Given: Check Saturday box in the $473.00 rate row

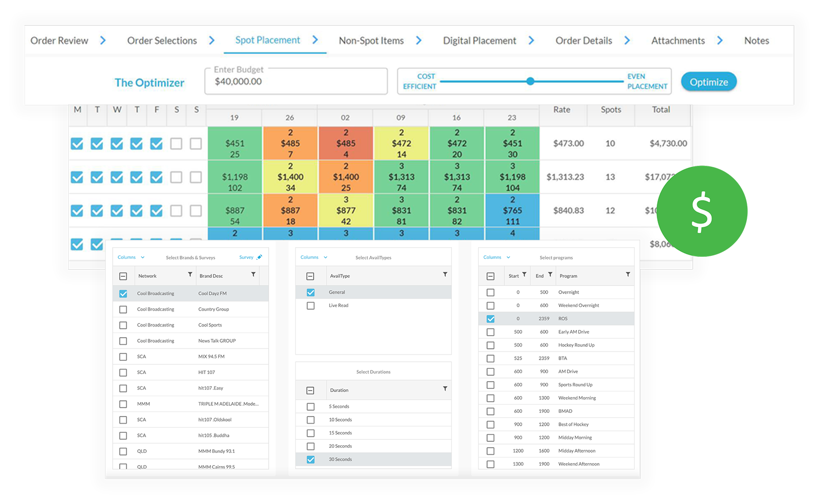Looking at the screenshot, I should 176,144.
